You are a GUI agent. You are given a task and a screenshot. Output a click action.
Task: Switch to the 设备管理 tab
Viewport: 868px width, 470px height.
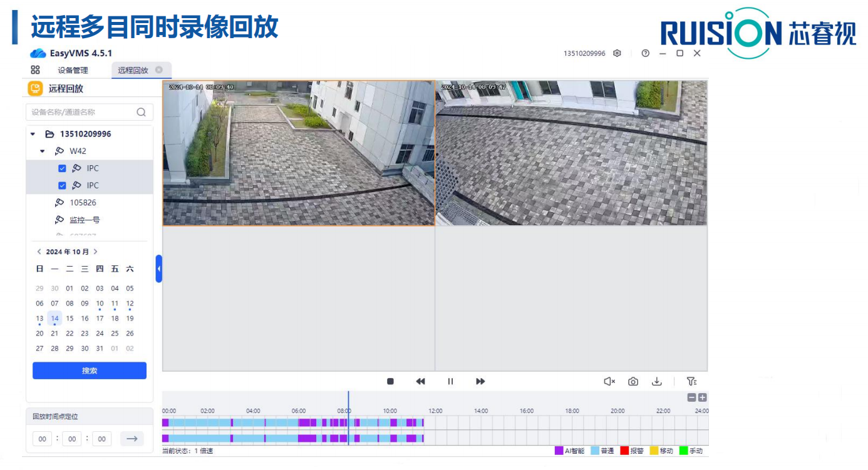pos(73,70)
